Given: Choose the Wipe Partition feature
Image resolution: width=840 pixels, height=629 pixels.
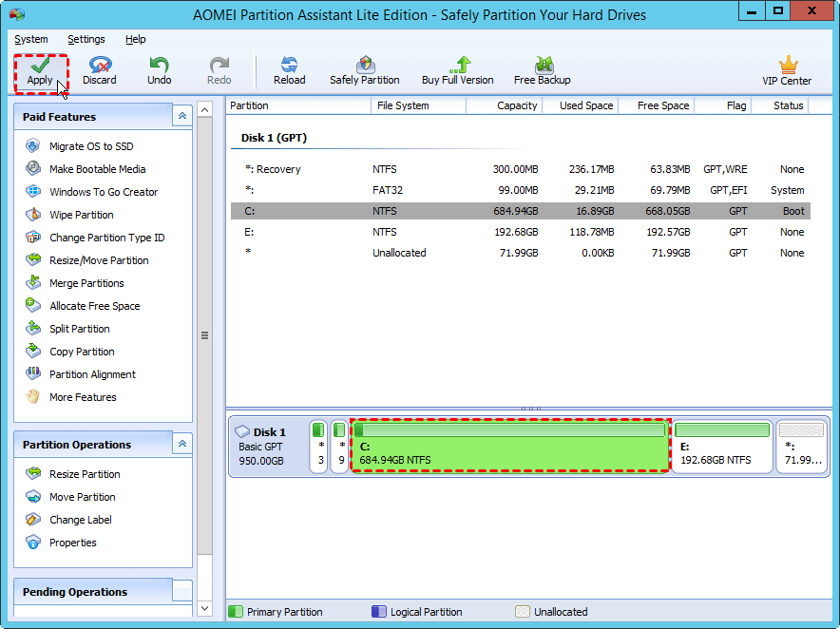Looking at the screenshot, I should (69, 215).
